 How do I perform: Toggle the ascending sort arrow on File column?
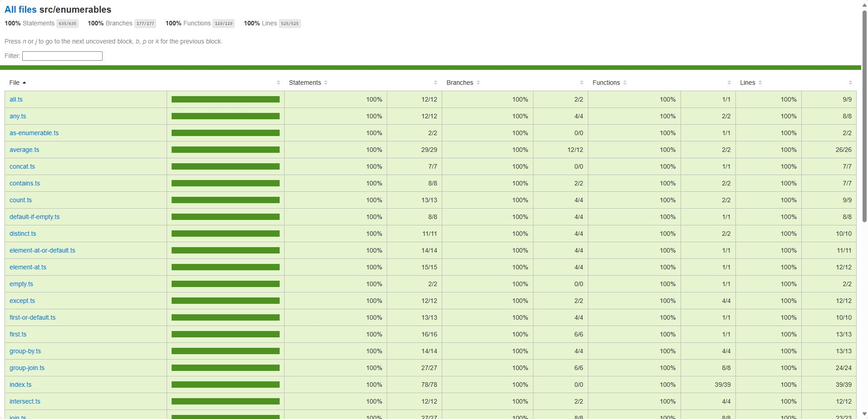point(24,83)
